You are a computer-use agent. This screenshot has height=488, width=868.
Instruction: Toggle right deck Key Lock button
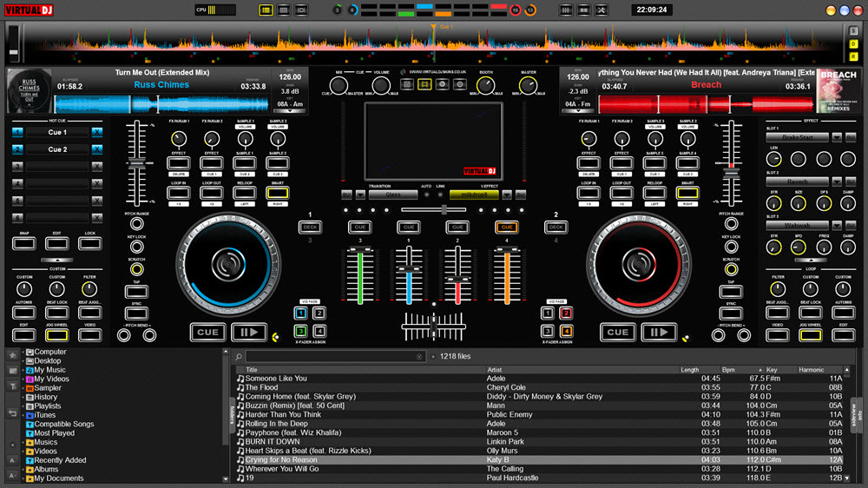pyautogui.click(x=731, y=247)
